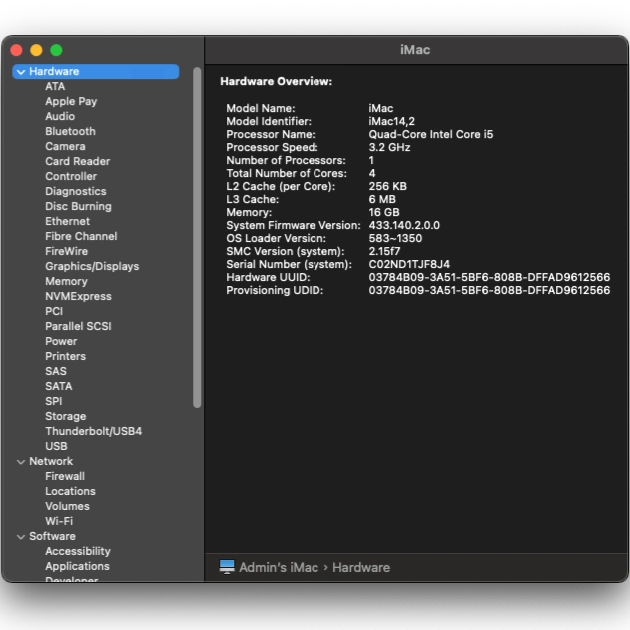Screen dimensions: 630x630
Task: Click the yellow minimize window button
Action: pyautogui.click(x=36, y=50)
